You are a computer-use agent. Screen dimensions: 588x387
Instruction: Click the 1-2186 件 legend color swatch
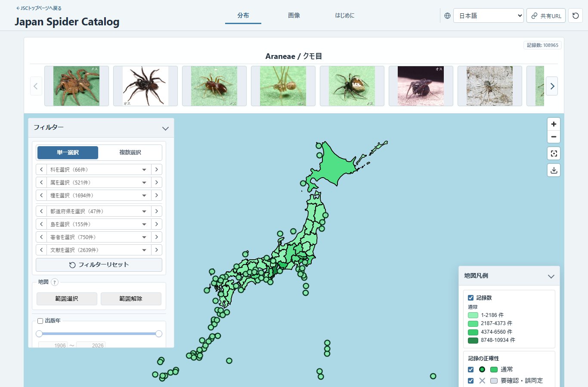(x=473, y=315)
